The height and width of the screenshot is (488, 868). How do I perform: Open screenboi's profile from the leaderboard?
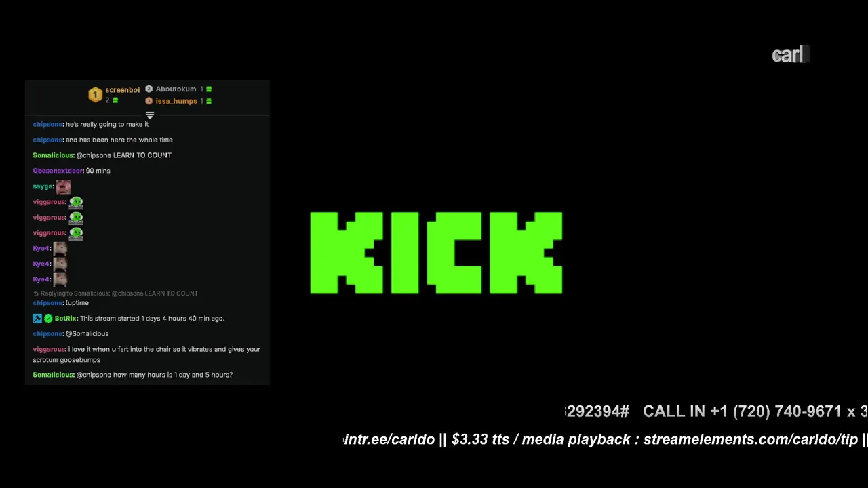[122, 89]
